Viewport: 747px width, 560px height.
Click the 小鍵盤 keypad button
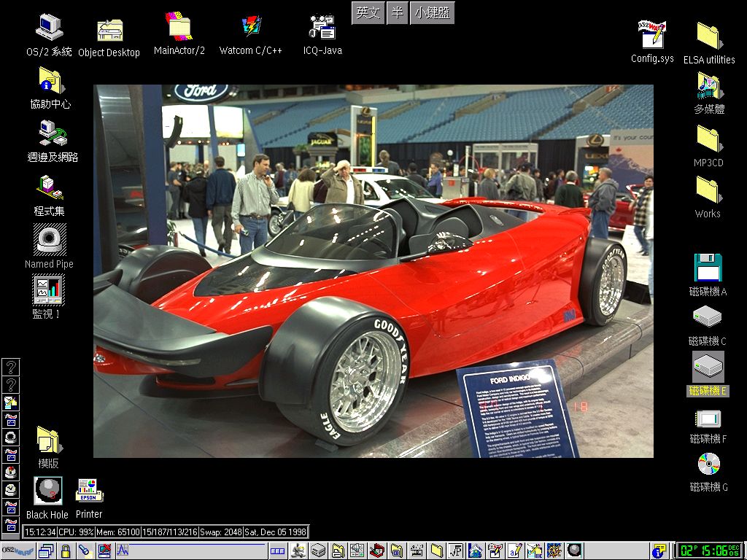click(432, 12)
